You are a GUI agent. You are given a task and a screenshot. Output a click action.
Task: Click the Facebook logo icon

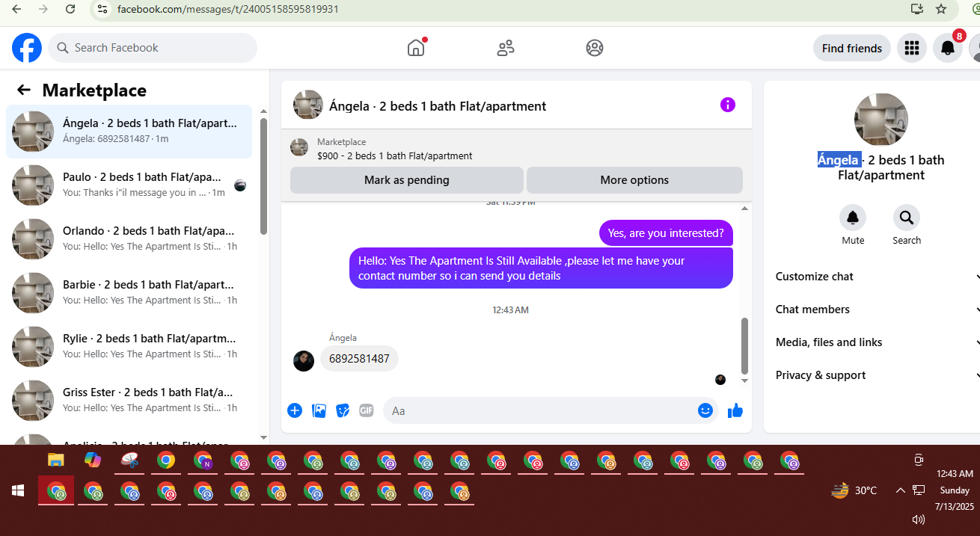point(27,48)
